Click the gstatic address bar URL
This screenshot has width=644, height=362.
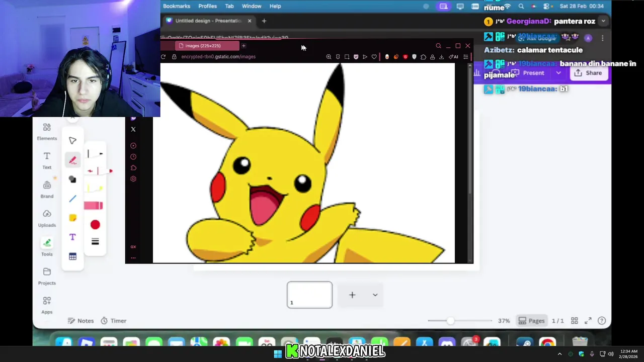coord(218,57)
